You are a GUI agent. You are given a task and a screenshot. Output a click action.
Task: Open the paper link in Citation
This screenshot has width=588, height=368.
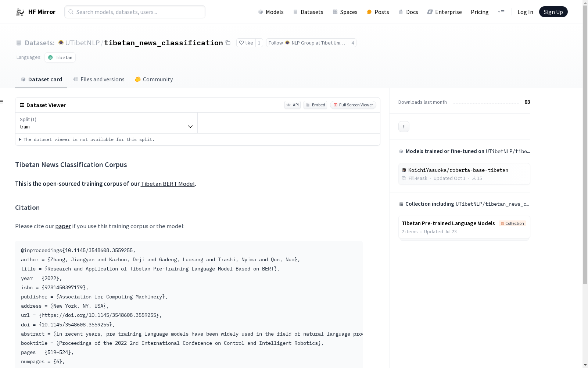[63, 226]
